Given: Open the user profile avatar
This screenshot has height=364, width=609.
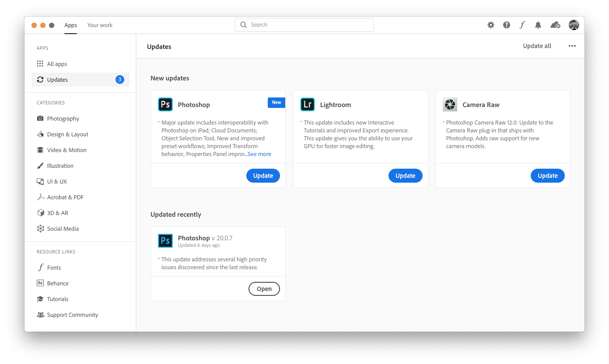Looking at the screenshot, I should coord(574,25).
